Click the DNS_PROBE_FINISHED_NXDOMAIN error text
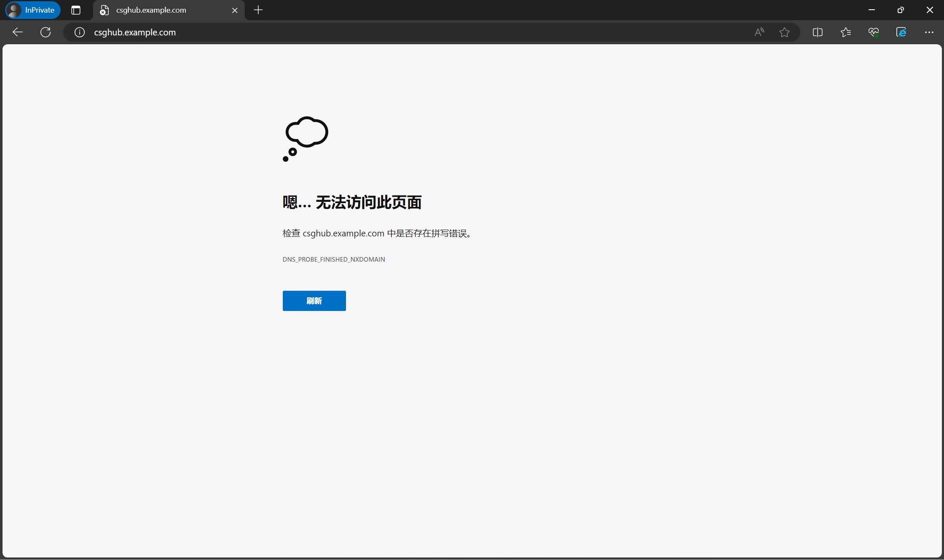The width and height of the screenshot is (944, 560). coord(334,260)
